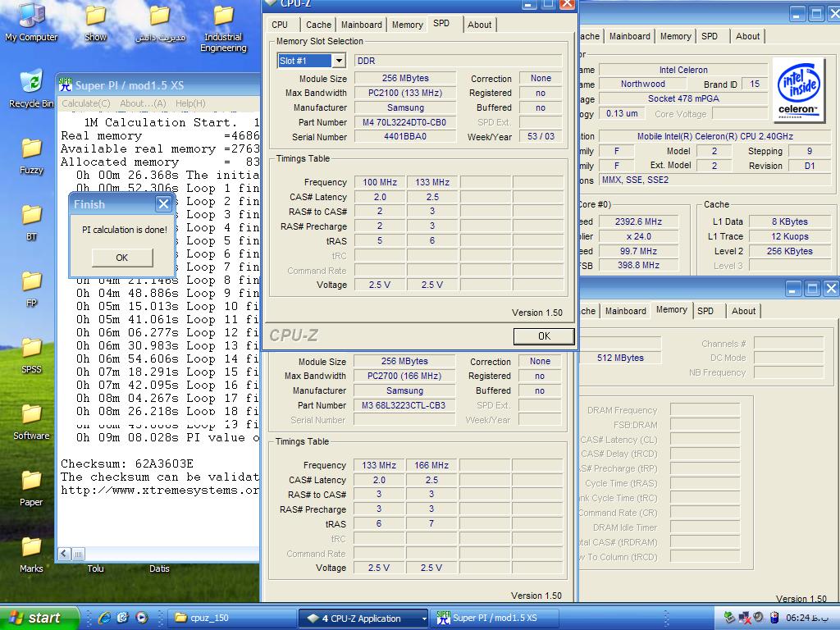840x630 pixels.
Task: Open the Marks folder
Action: (31, 555)
